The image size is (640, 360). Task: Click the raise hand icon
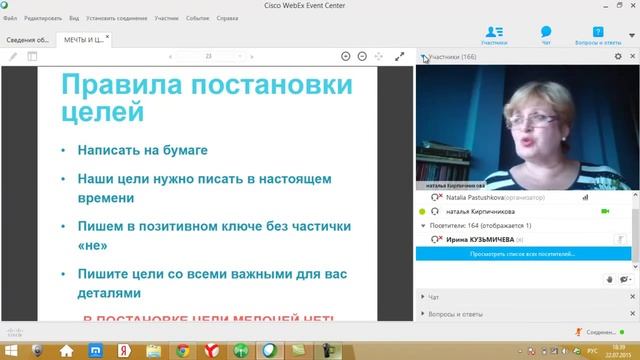pyautogui.click(x=609, y=280)
